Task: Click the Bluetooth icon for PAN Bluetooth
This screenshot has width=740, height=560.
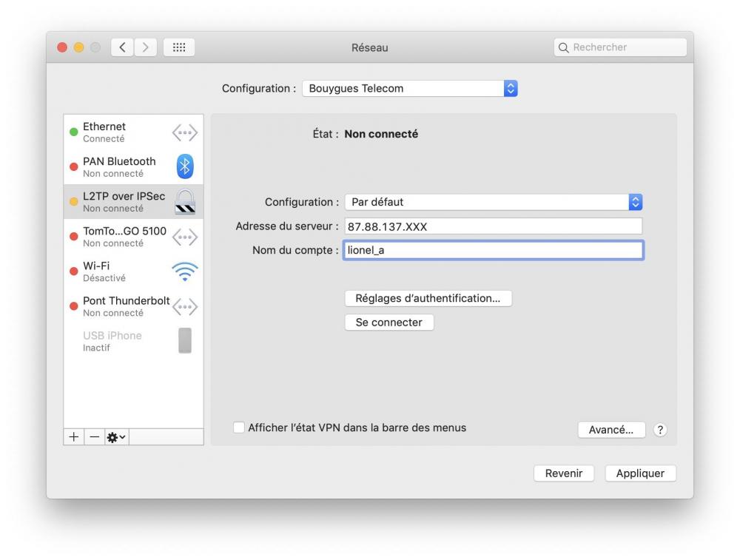Action: [x=185, y=166]
